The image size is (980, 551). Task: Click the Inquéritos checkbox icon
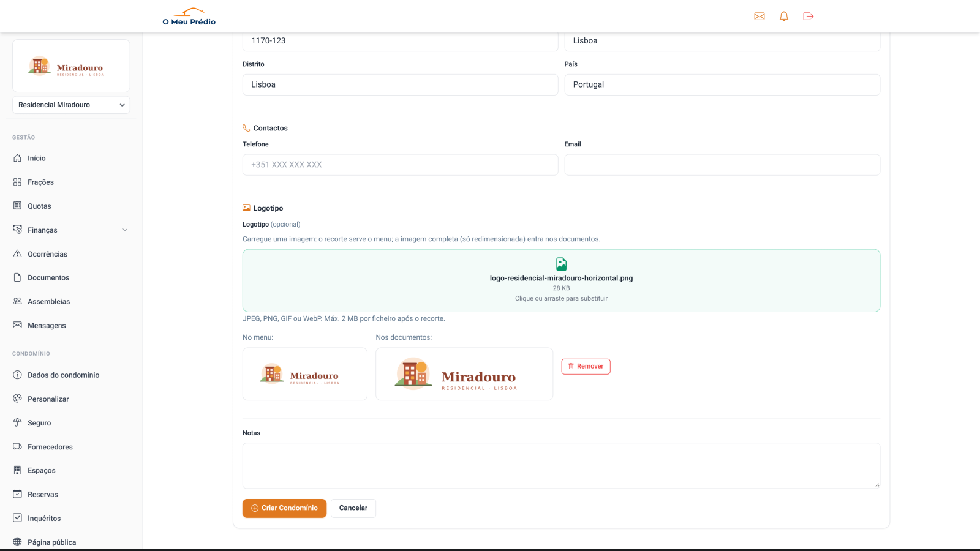click(x=17, y=518)
